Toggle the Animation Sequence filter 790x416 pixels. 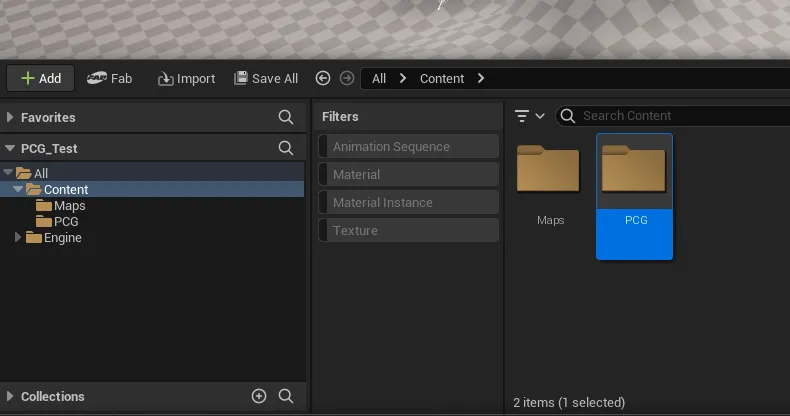click(409, 147)
